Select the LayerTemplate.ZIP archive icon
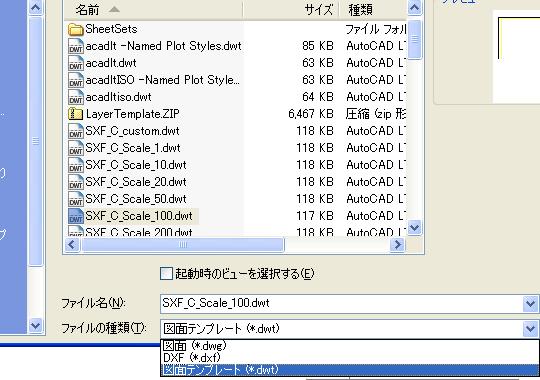Screen dimensions: 540x380 click(x=76, y=114)
